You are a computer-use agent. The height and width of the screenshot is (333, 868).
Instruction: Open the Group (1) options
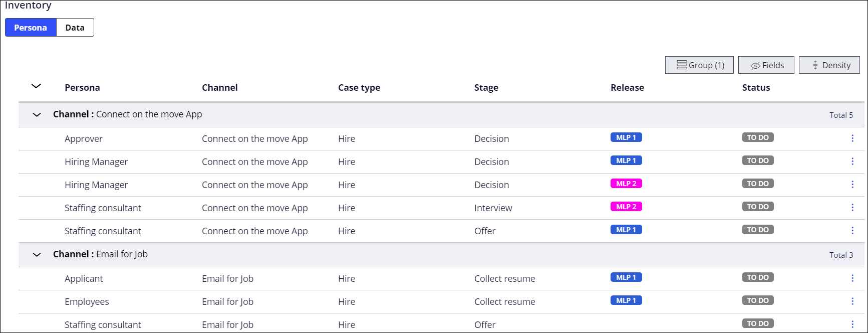pyautogui.click(x=699, y=65)
